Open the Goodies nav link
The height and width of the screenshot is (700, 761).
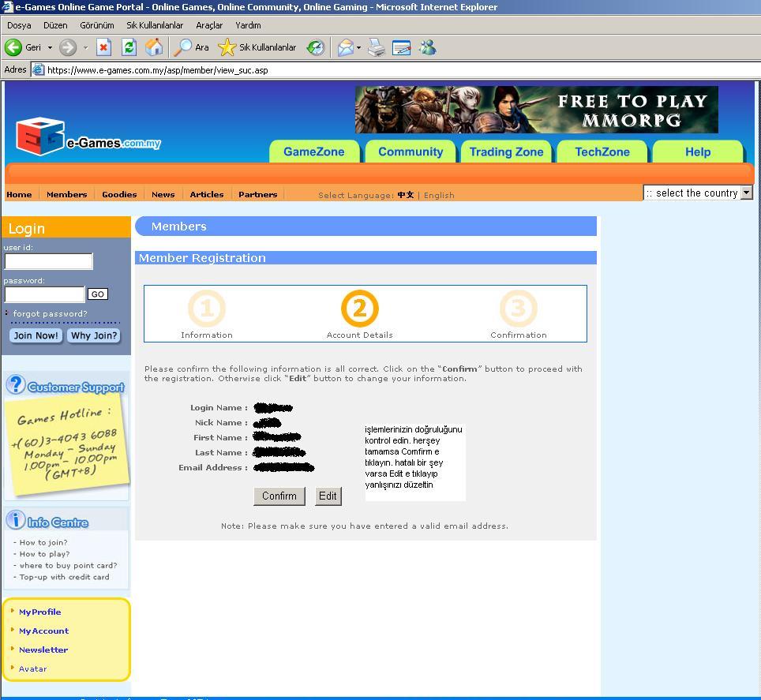click(119, 194)
